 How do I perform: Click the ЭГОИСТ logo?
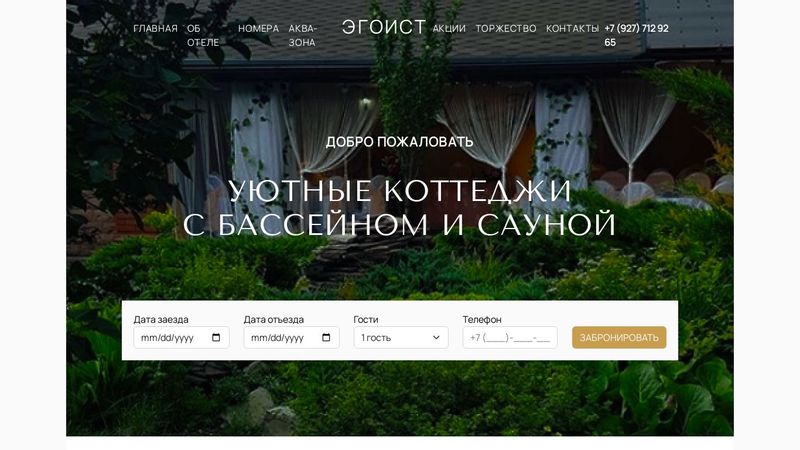tap(384, 27)
